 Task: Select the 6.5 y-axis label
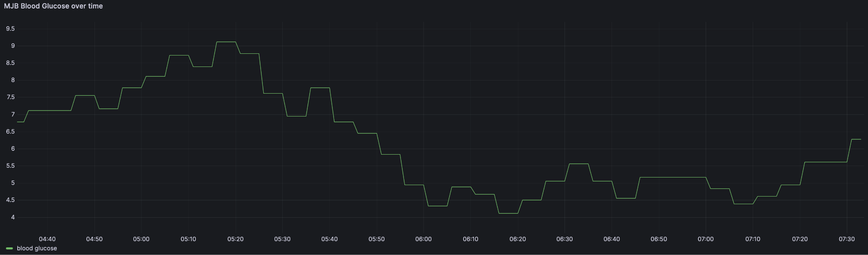tap(11, 132)
